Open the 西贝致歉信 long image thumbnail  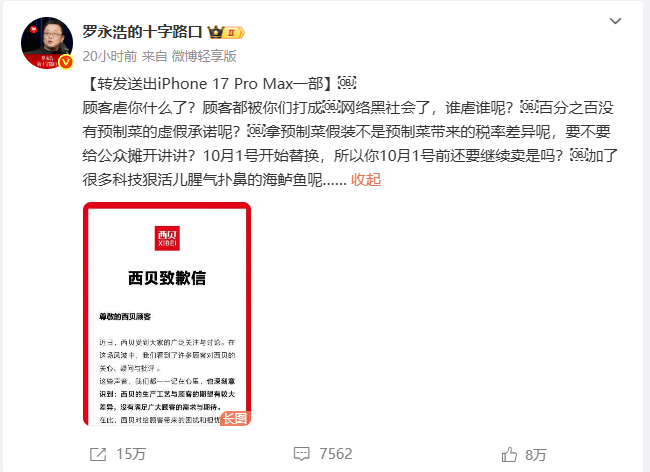167,314
